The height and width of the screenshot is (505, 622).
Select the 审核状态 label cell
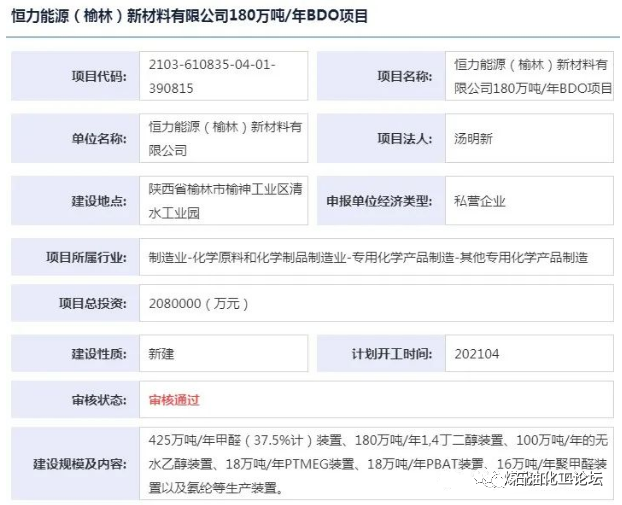click(x=75, y=399)
